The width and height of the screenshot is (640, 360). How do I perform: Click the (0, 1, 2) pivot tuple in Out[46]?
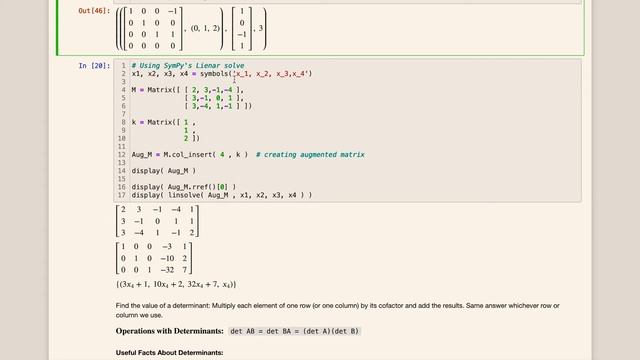205,28
